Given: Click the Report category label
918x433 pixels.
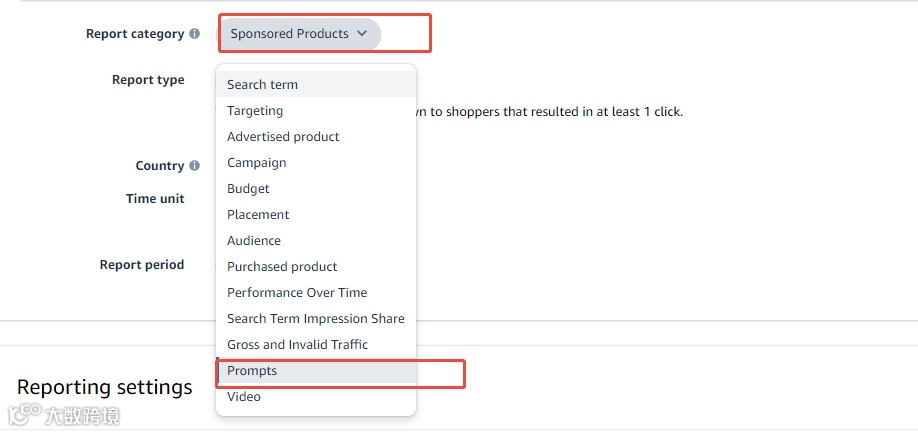Looking at the screenshot, I should [x=134, y=34].
